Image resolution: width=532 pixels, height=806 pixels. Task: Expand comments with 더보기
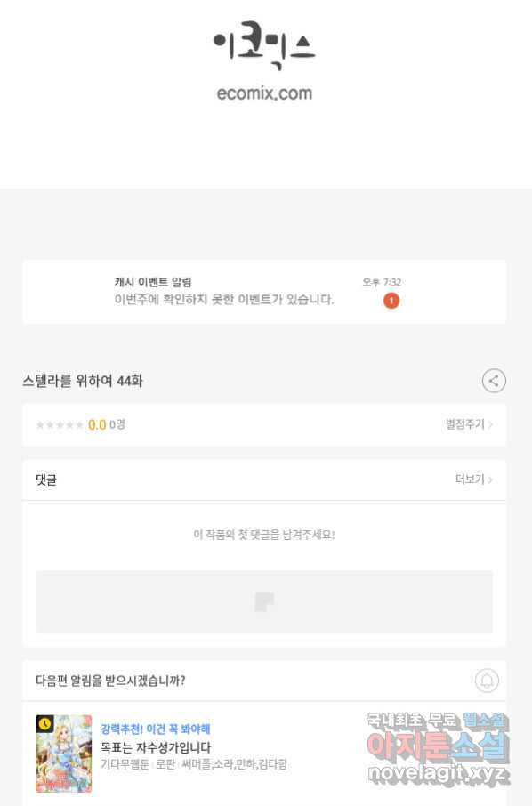coord(473,480)
